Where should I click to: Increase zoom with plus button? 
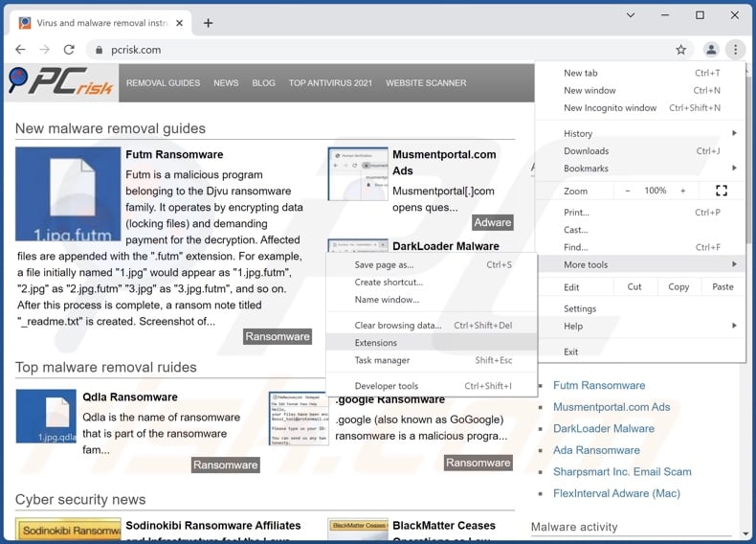pos(682,191)
